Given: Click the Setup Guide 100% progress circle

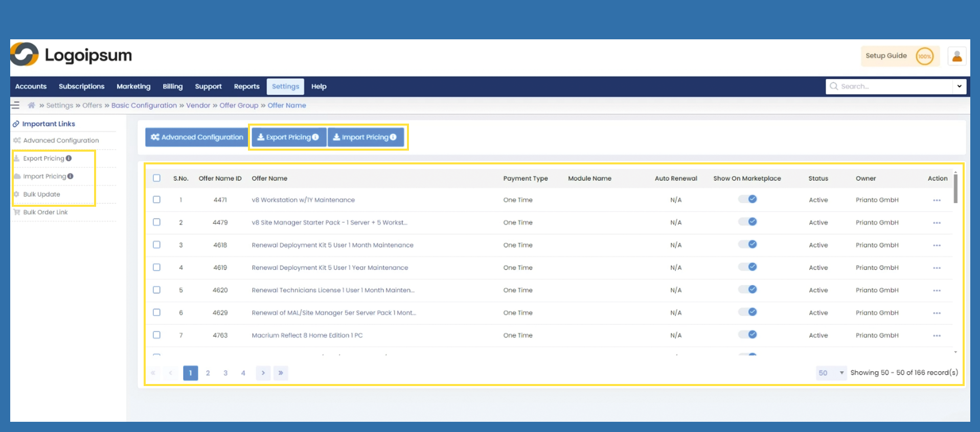Looking at the screenshot, I should pyautogui.click(x=924, y=56).
